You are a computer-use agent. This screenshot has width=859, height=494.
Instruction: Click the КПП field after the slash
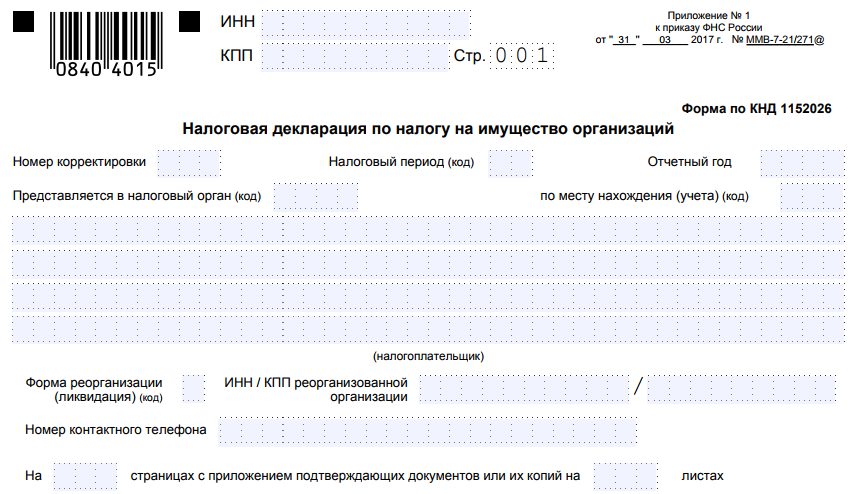pyautogui.click(x=742, y=389)
